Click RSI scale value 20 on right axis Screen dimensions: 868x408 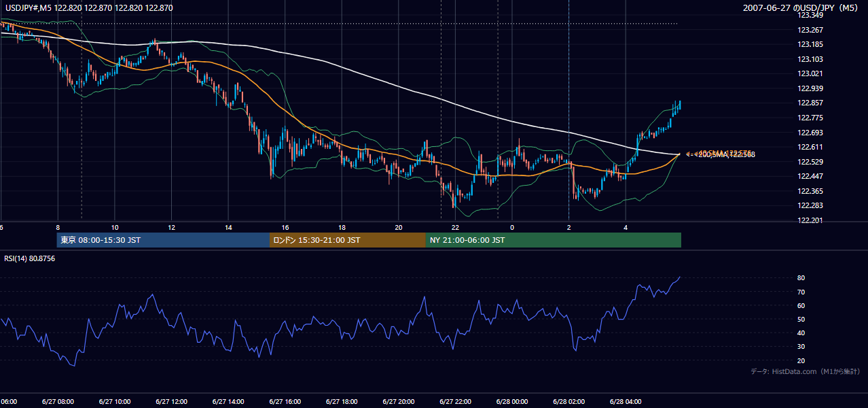tap(801, 360)
